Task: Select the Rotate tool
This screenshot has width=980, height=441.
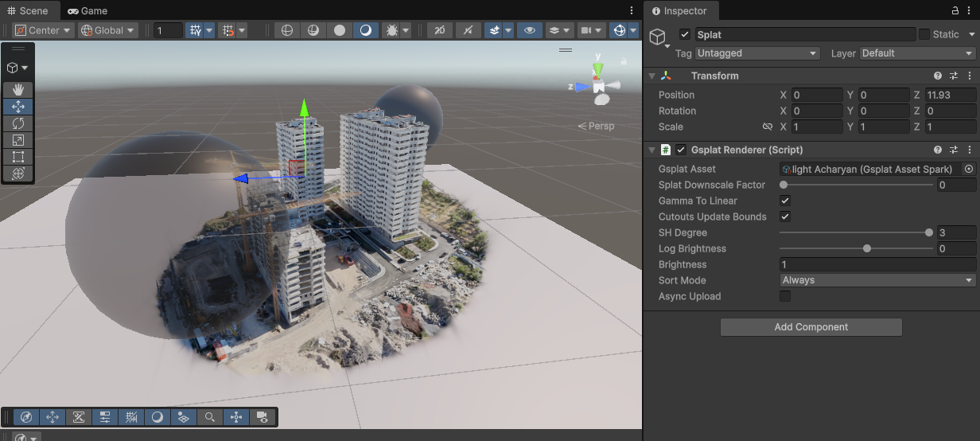Action: (x=17, y=123)
